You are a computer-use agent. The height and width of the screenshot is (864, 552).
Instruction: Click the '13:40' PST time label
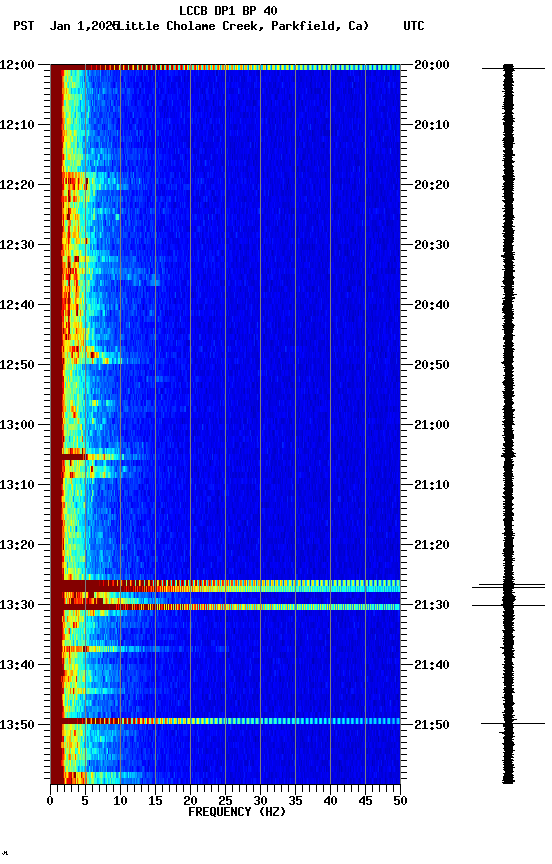(x=17, y=666)
